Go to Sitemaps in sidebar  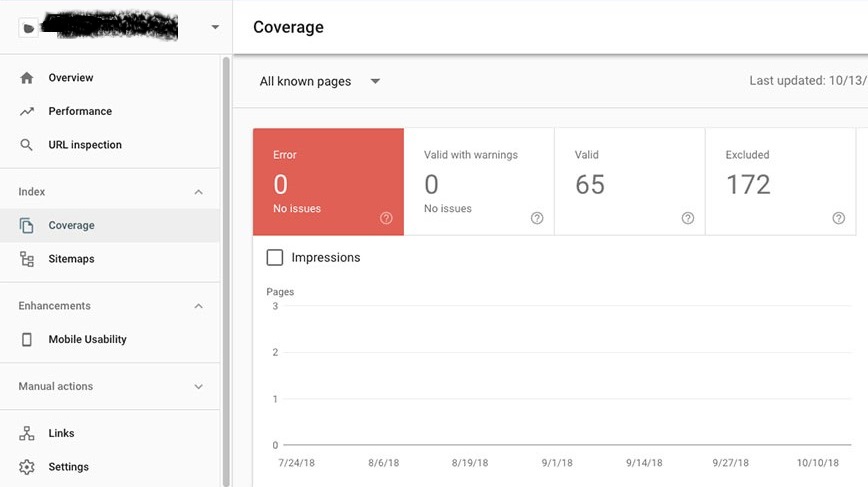click(x=72, y=259)
